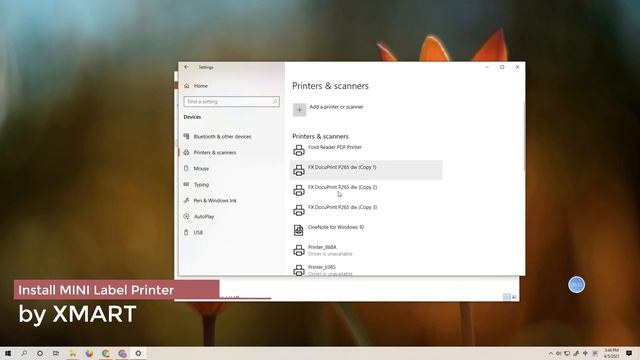Maximize the Settings window

click(x=502, y=67)
